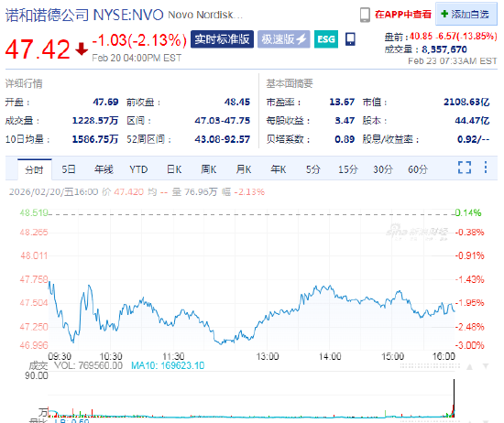504x423 pixels.
Task: Click the 贝塔系数 value 0.89
Action: pyautogui.click(x=345, y=139)
